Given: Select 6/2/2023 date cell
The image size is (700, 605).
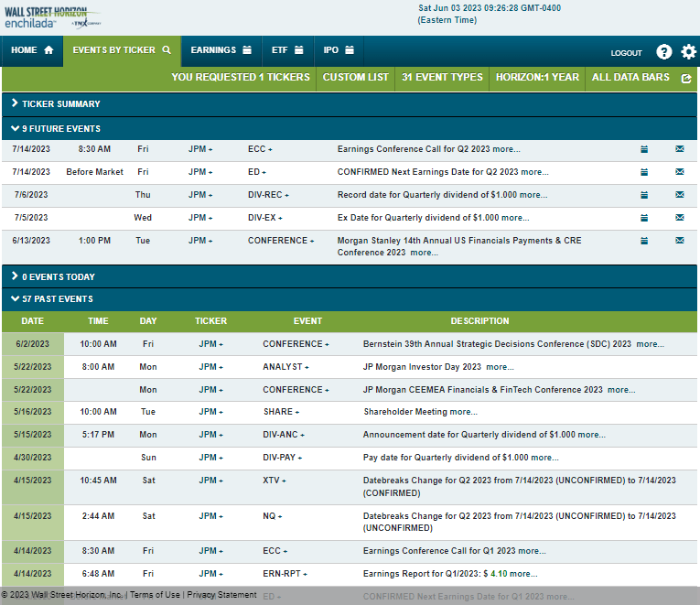Looking at the screenshot, I should [x=33, y=344].
